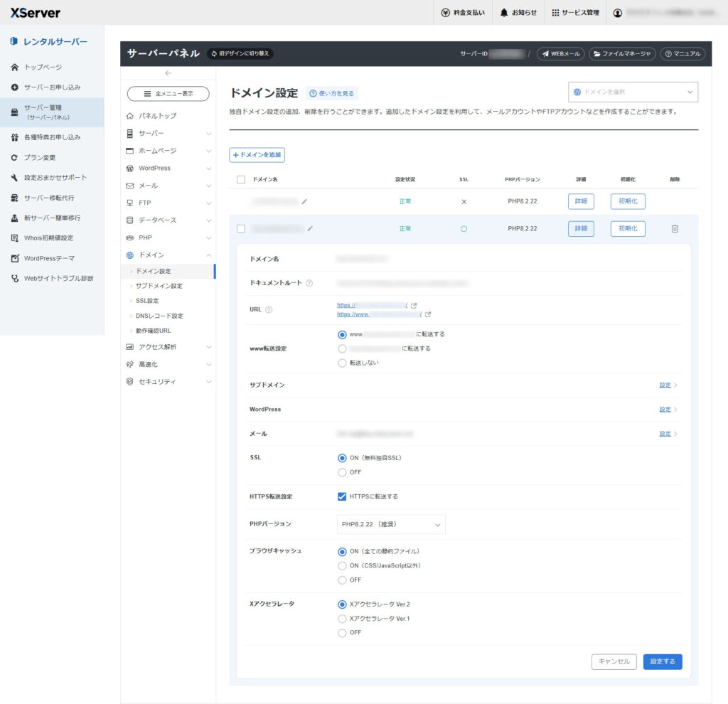The image size is (728, 704).
Task: Expand PHP menu section
Action: tap(168, 238)
